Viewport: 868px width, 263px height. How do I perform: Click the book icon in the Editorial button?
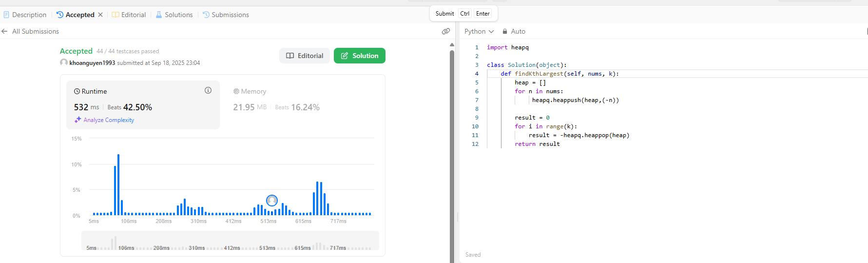point(290,56)
